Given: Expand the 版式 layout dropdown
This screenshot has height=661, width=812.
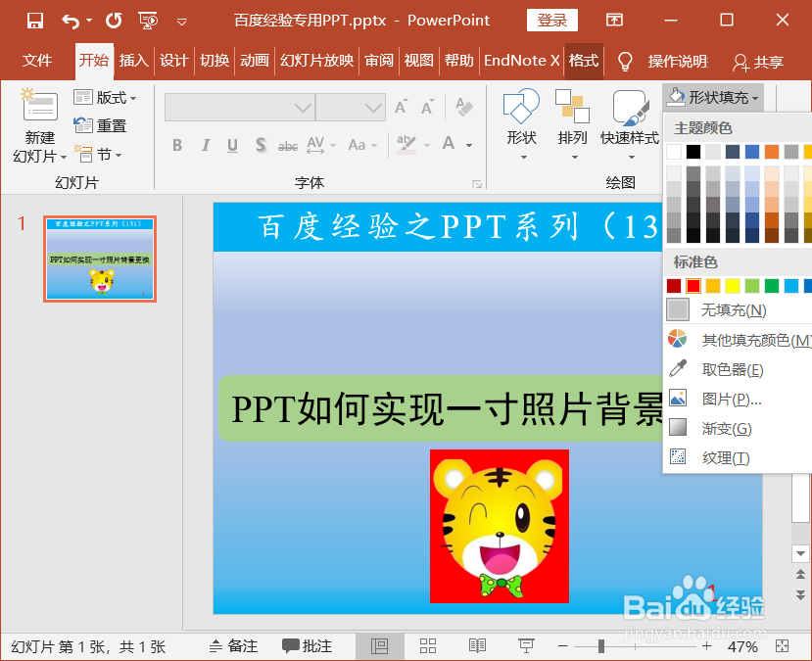Looking at the screenshot, I should pyautogui.click(x=105, y=97).
